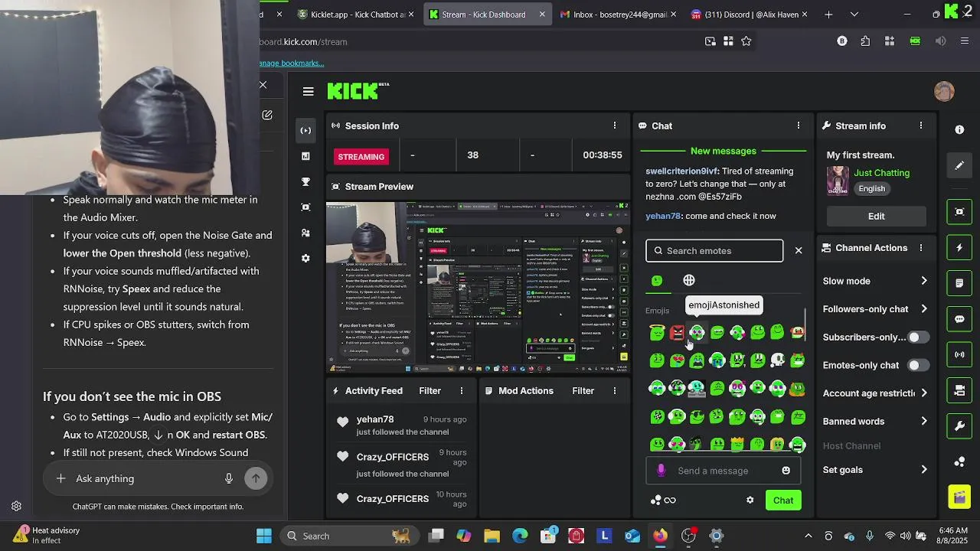Open Activity Feed Filter
980x551 pixels.
pos(430,390)
